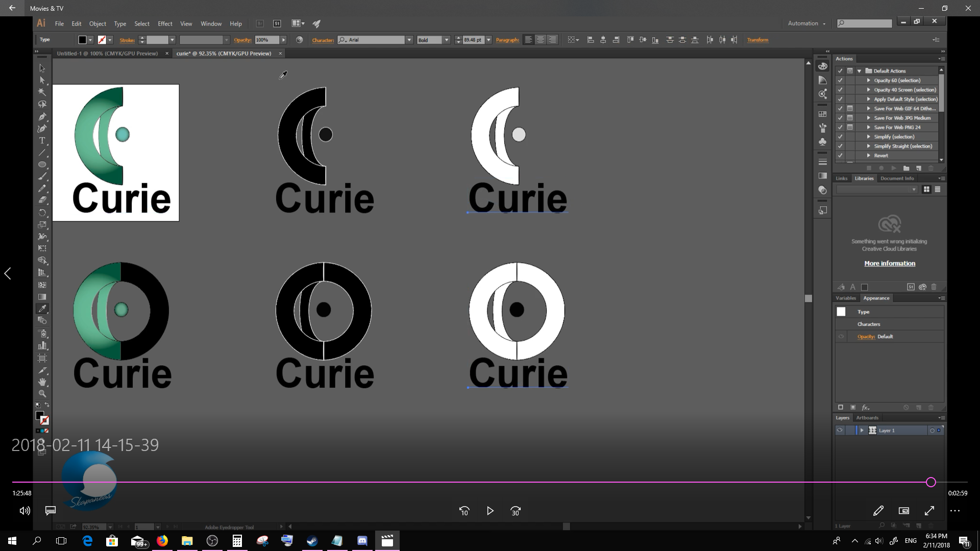Image resolution: width=980 pixels, height=551 pixels.
Task: Toggle Apply Default Style action checkmark
Action: (840, 99)
